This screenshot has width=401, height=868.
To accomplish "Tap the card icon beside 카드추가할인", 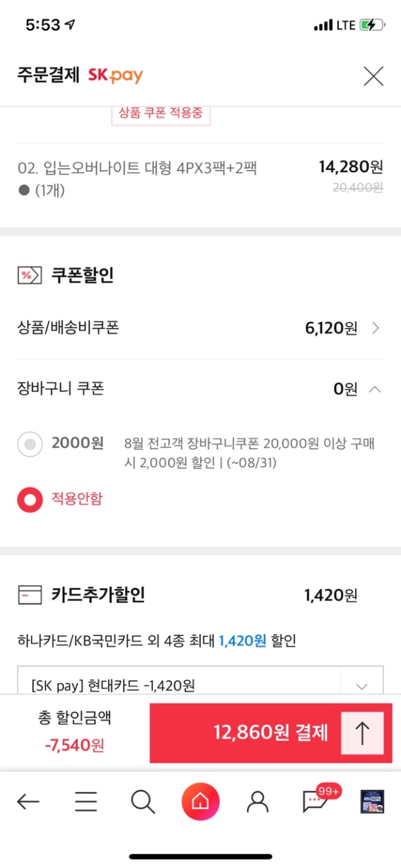I will click(x=29, y=595).
